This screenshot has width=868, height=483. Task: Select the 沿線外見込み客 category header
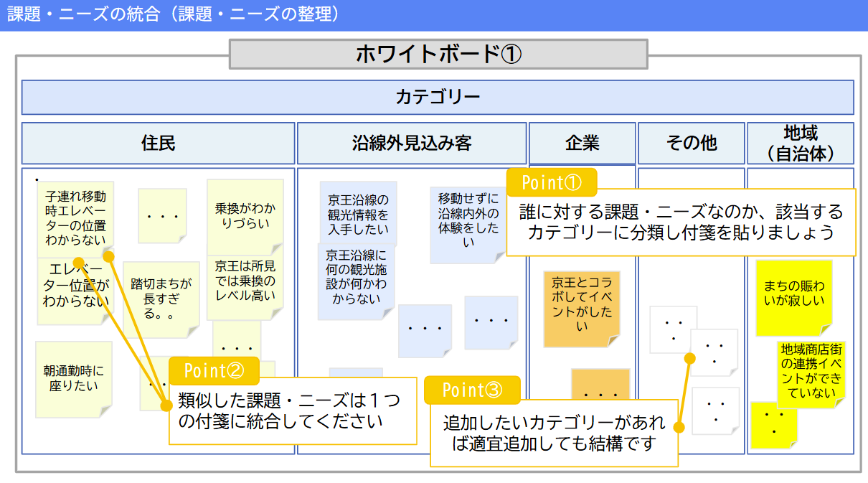coord(411,143)
